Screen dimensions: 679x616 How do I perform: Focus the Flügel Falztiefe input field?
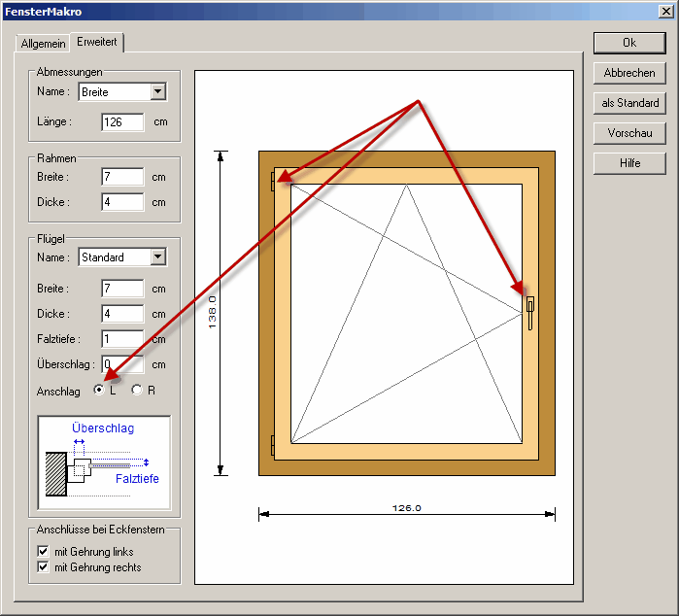[122, 339]
